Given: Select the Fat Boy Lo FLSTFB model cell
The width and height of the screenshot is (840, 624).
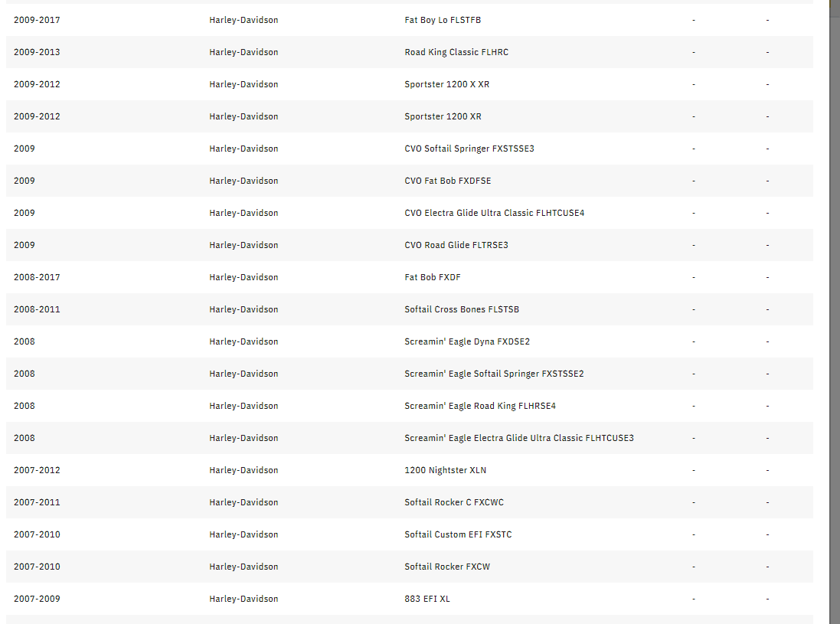Looking at the screenshot, I should pyautogui.click(x=443, y=20).
